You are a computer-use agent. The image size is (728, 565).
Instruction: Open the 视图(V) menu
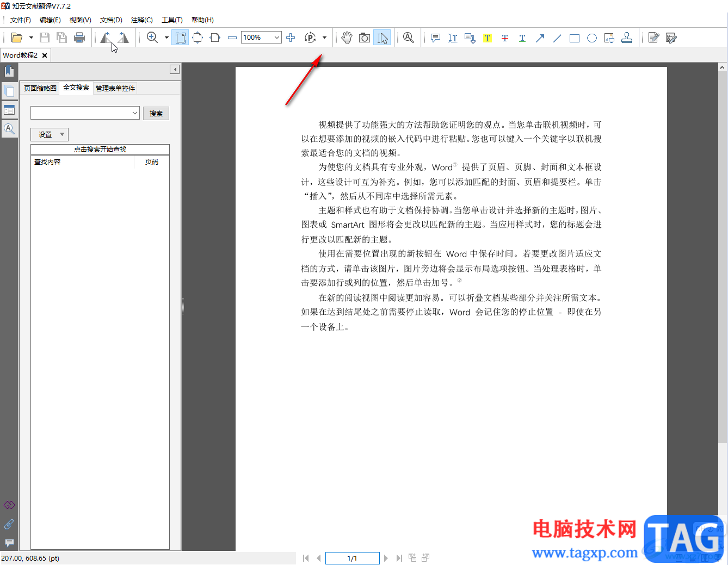point(80,20)
